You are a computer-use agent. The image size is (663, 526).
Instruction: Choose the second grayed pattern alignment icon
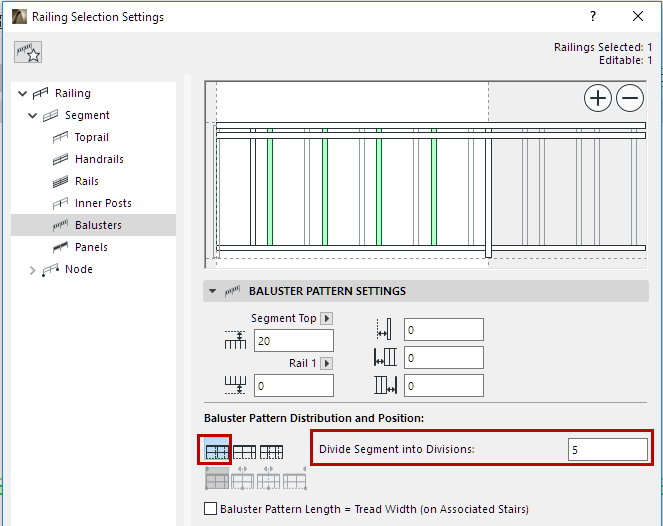[243, 479]
